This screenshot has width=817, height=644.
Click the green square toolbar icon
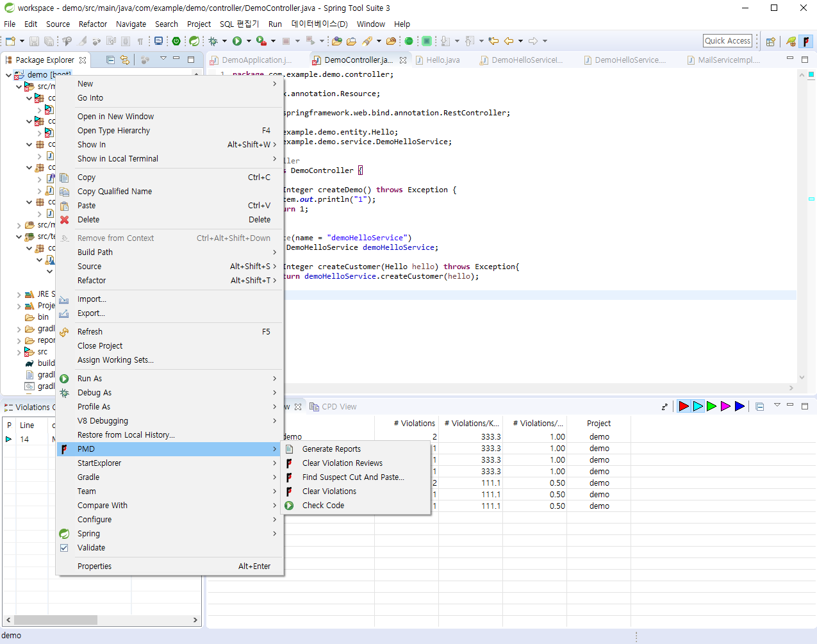coord(427,41)
